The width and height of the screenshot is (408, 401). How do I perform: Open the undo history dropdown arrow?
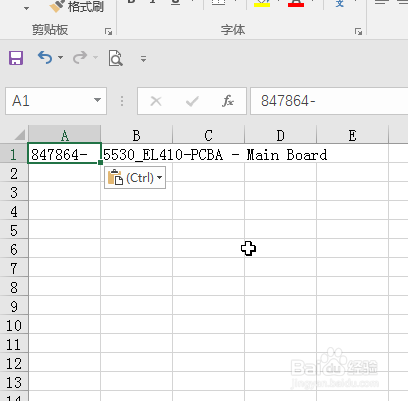(60, 58)
